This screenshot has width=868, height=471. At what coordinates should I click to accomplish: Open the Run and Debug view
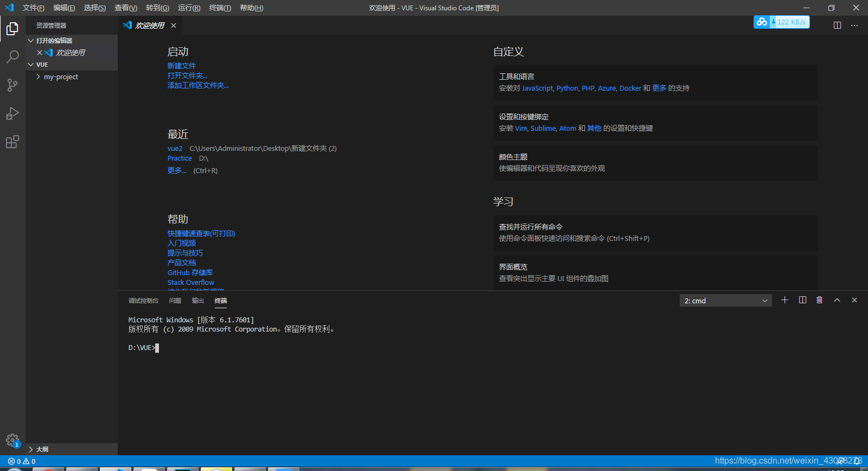(x=12, y=113)
